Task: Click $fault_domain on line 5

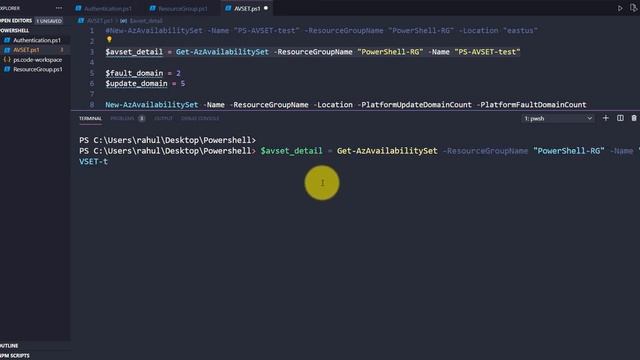Action: point(134,73)
